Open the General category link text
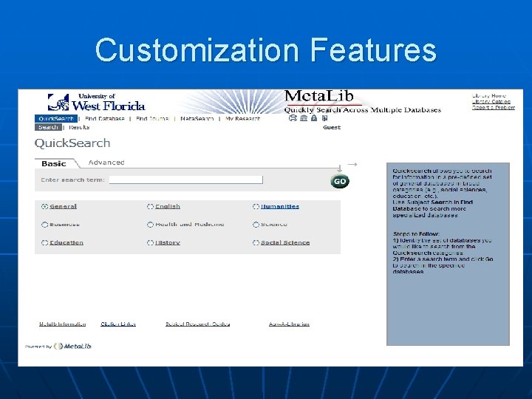Image resolution: width=532 pixels, height=399 pixels. click(63, 206)
